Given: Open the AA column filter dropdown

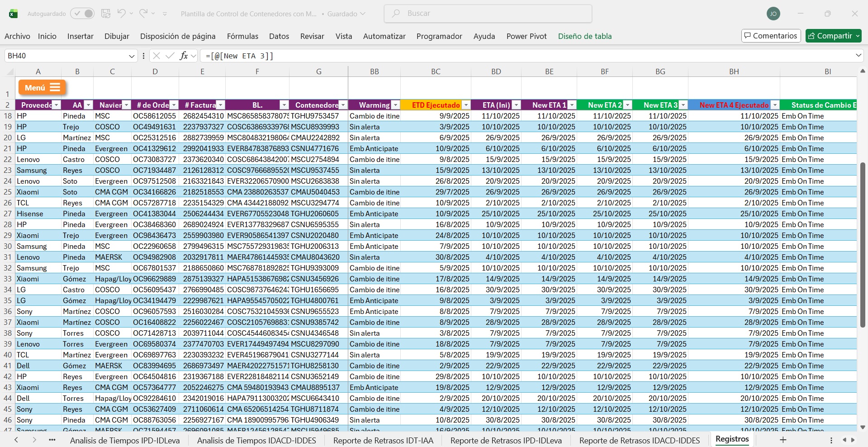Looking at the screenshot, I should pyautogui.click(x=88, y=105).
